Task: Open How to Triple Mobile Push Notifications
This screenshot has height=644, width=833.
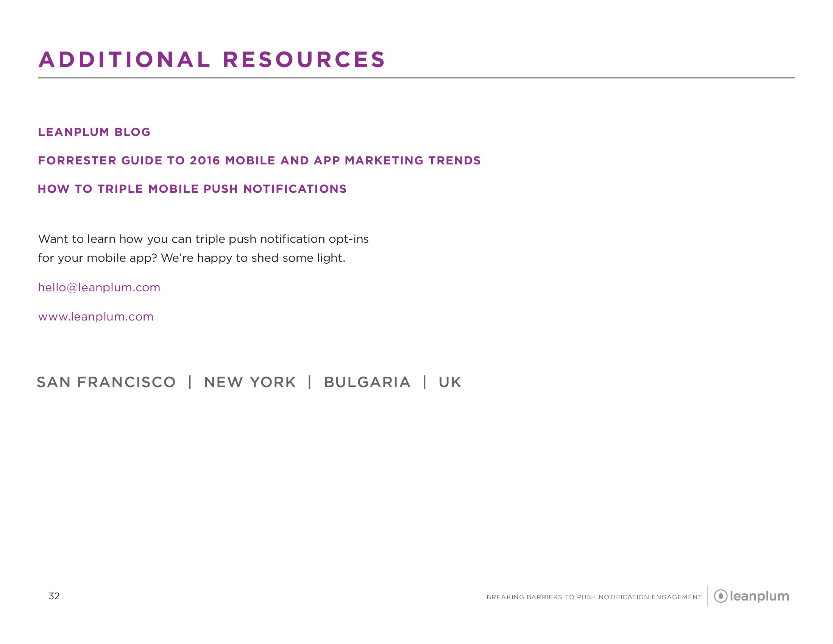Action: pos(192,189)
